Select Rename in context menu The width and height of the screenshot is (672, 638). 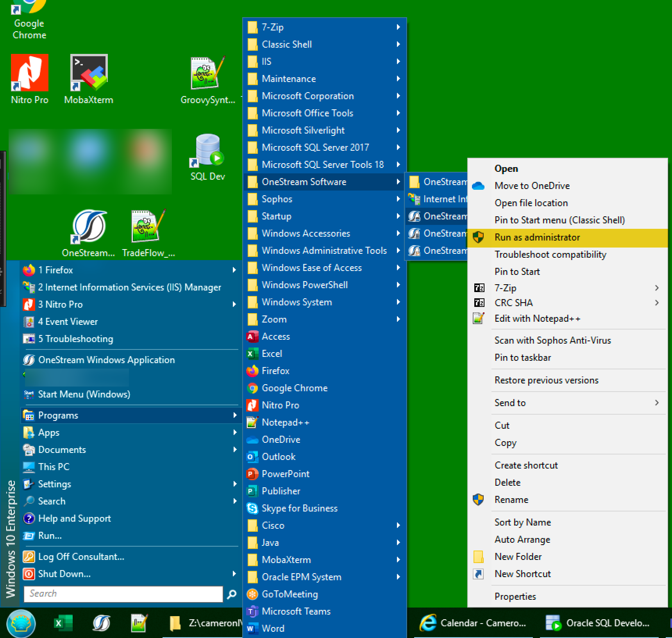[568, 500]
